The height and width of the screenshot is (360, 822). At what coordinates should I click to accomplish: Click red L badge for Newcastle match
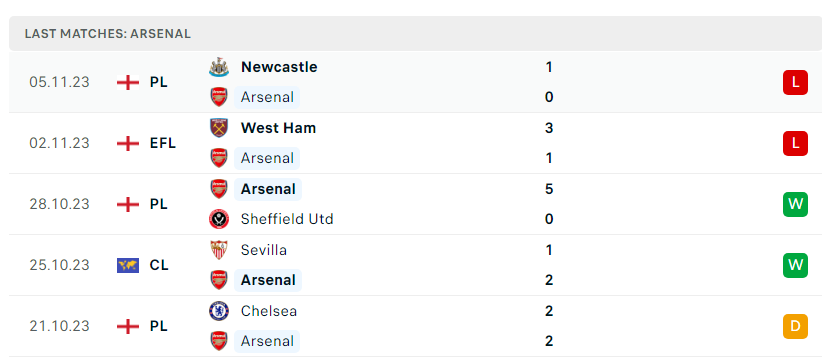[795, 82]
